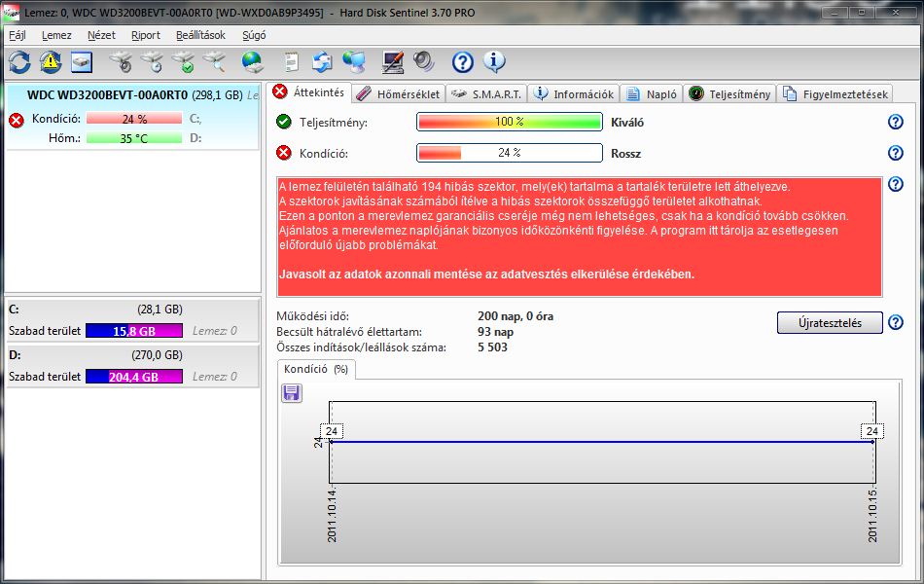Click the help icon next to Teljesítmény bar

(896, 122)
